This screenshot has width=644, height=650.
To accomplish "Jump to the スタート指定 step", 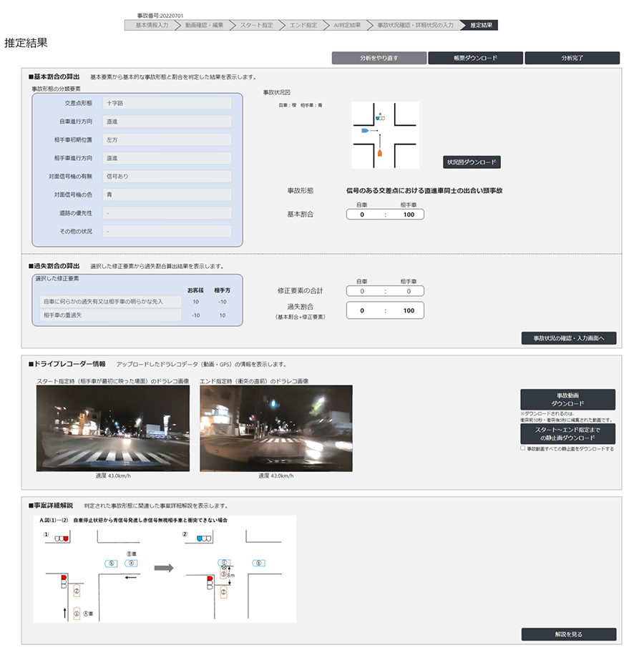I will pyautogui.click(x=256, y=25).
